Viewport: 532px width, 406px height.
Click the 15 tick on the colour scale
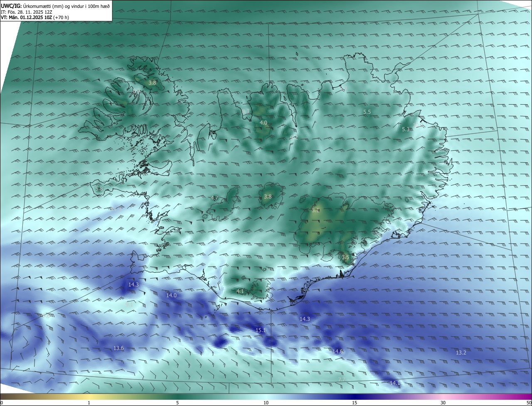tap(355, 403)
